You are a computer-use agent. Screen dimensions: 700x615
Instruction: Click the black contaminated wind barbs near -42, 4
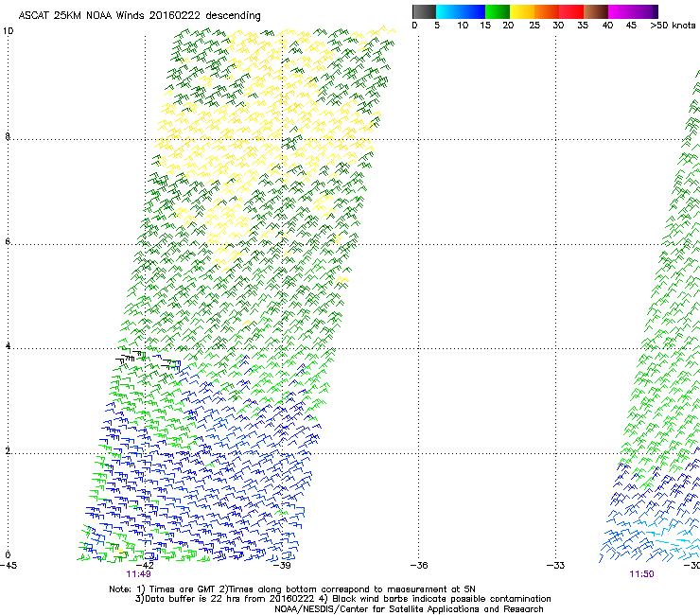point(130,358)
